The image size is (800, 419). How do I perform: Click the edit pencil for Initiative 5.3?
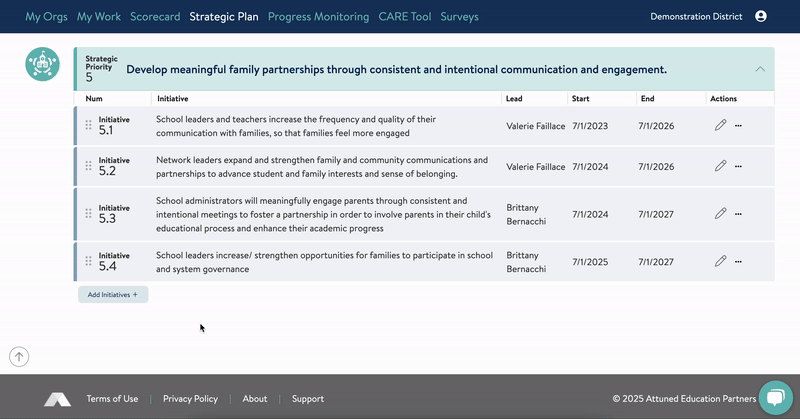click(720, 213)
